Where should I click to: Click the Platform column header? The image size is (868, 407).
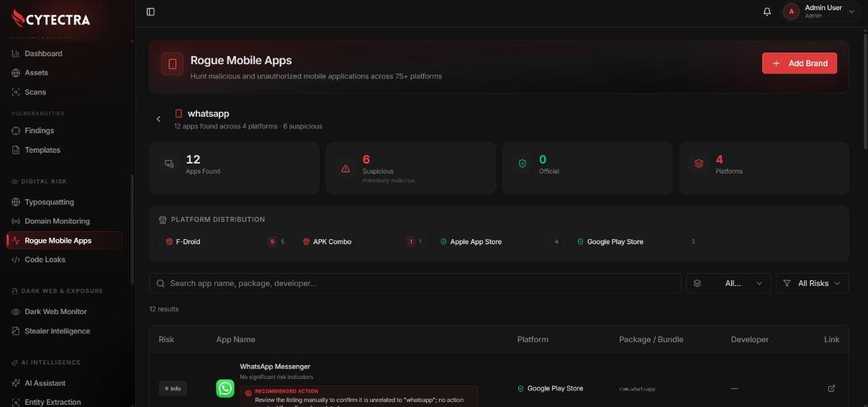(x=533, y=339)
